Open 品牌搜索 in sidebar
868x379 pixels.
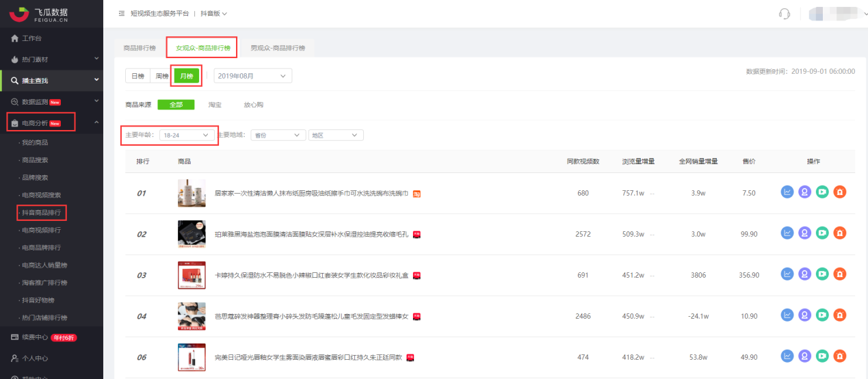click(35, 177)
